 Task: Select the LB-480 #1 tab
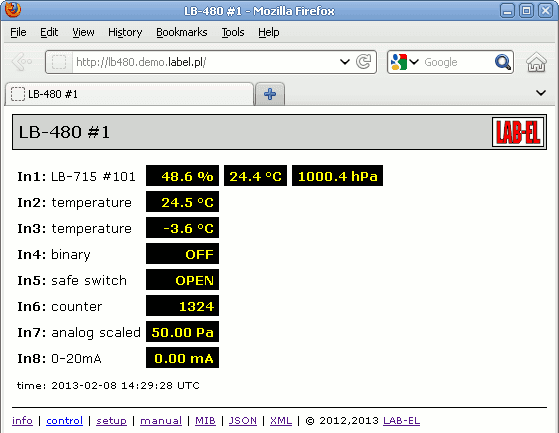pyautogui.click(x=129, y=94)
